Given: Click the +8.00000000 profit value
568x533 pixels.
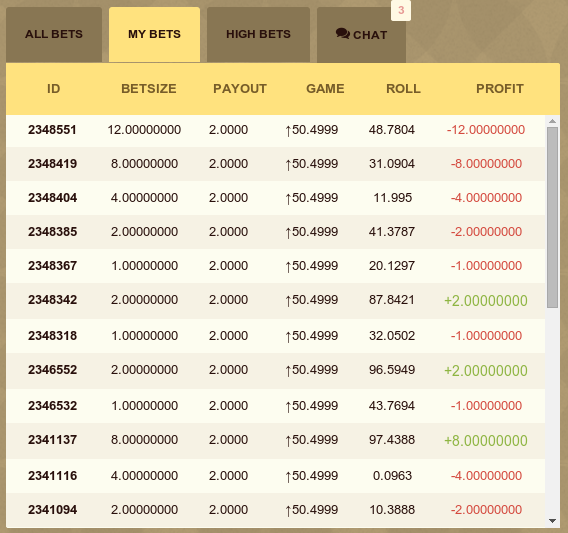Looking at the screenshot, I should pyautogui.click(x=486, y=441).
